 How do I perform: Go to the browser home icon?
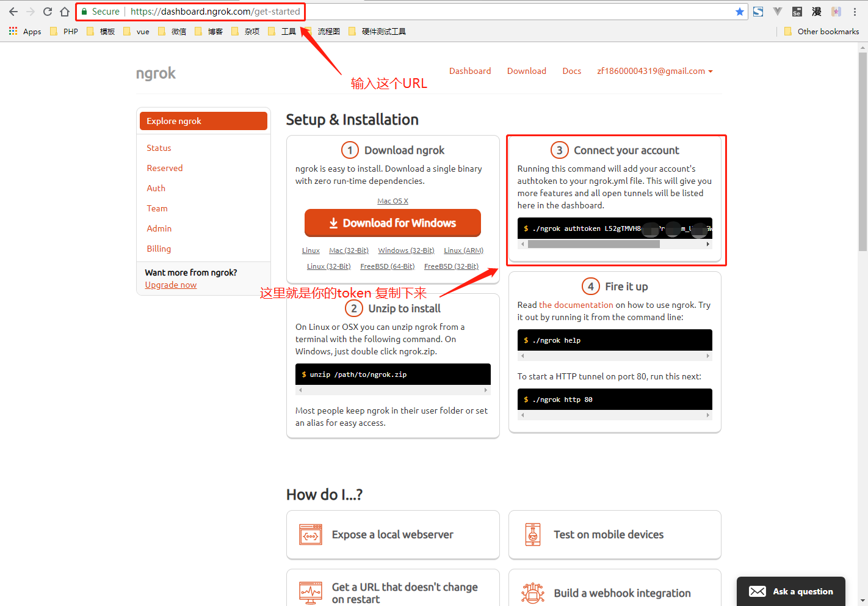point(65,12)
